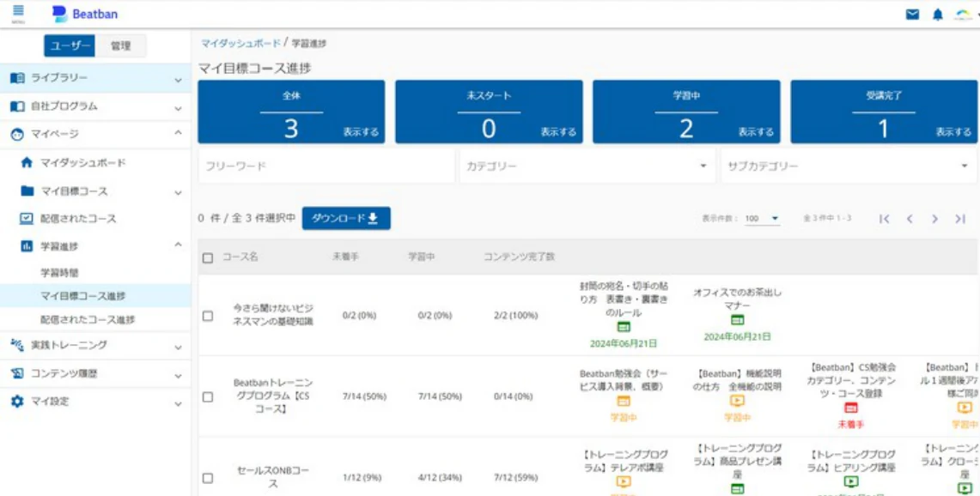Expand the マイ目標コース submenu chevron
Image resolution: width=980 pixels, height=496 pixels.
click(x=178, y=193)
